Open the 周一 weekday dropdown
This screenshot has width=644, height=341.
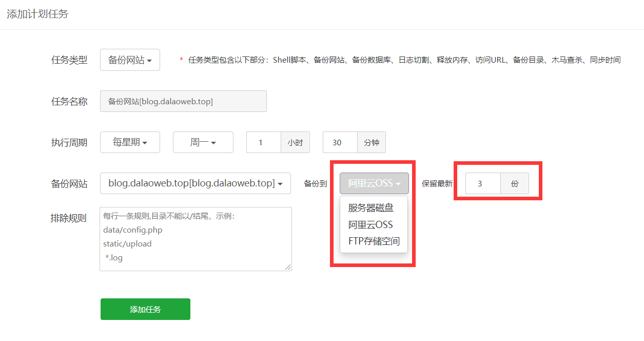[x=203, y=142]
